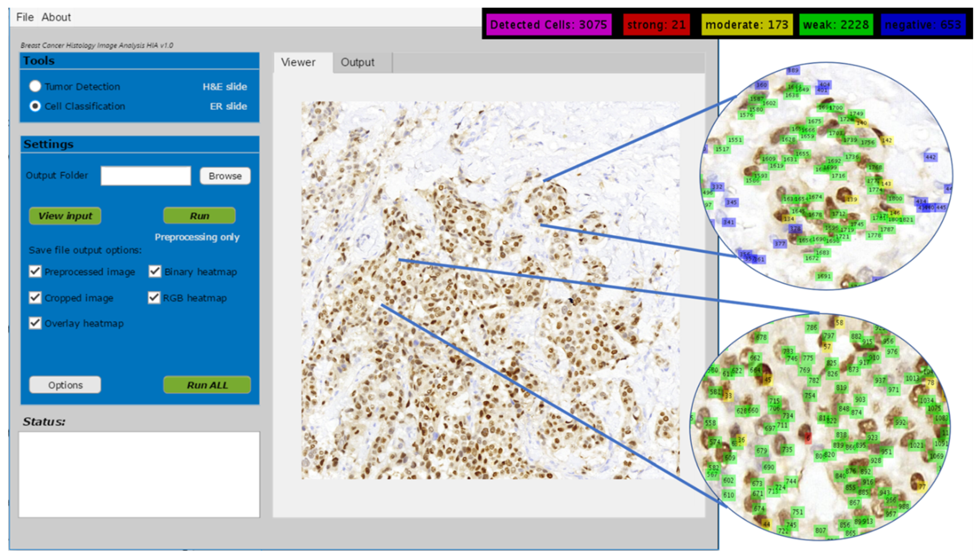Click inside the Status text box
This screenshot has height=560, width=979.
point(139,474)
